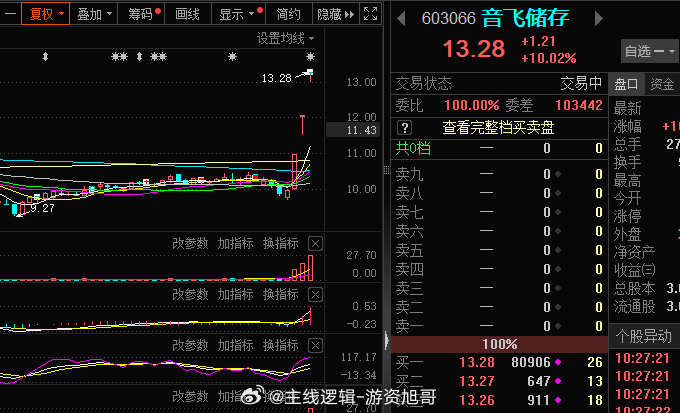This screenshot has height=413, width=680.
Task: Click the 交易中 trading status text
Action: click(581, 83)
